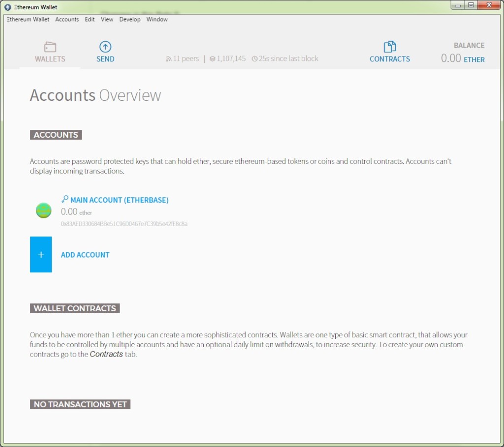The height and width of the screenshot is (447, 504).
Task: Open the Accounts menu
Action: [x=67, y=19]
